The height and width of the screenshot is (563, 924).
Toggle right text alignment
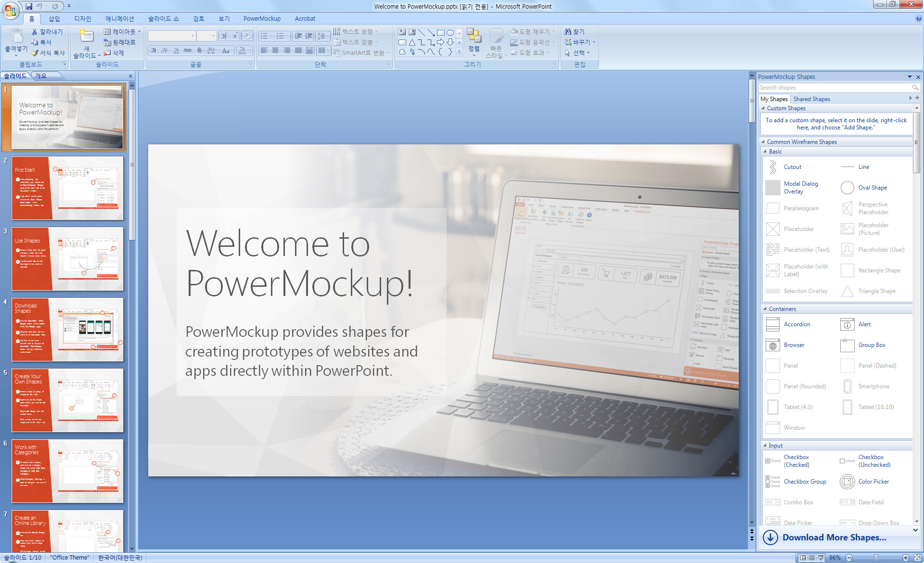pyautogui.click(x=287, y=51)
